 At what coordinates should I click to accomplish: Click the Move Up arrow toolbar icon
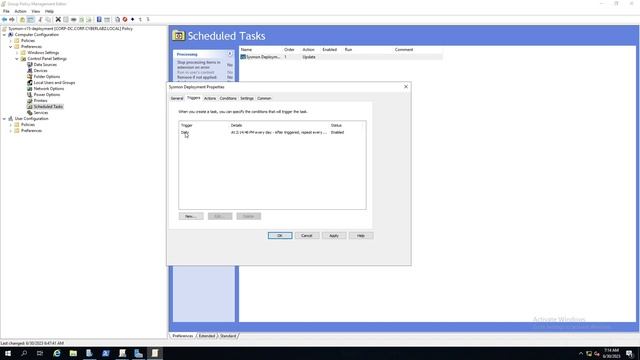click(x=140, y=19)
